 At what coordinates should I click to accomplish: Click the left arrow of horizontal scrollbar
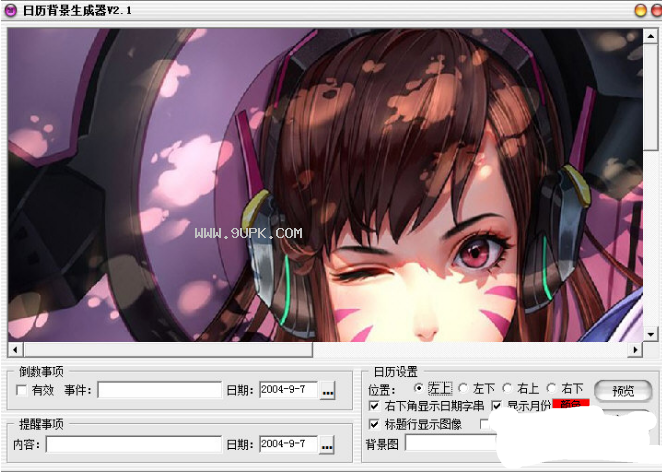pos(15,350)
